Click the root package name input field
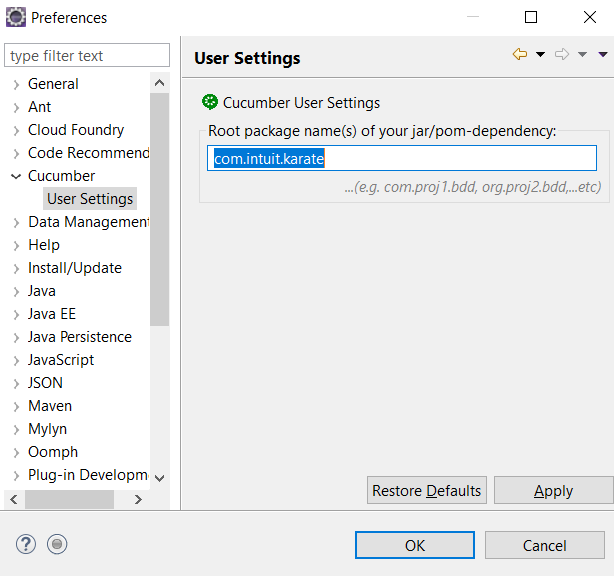The image size is (614, 576). 402,158
